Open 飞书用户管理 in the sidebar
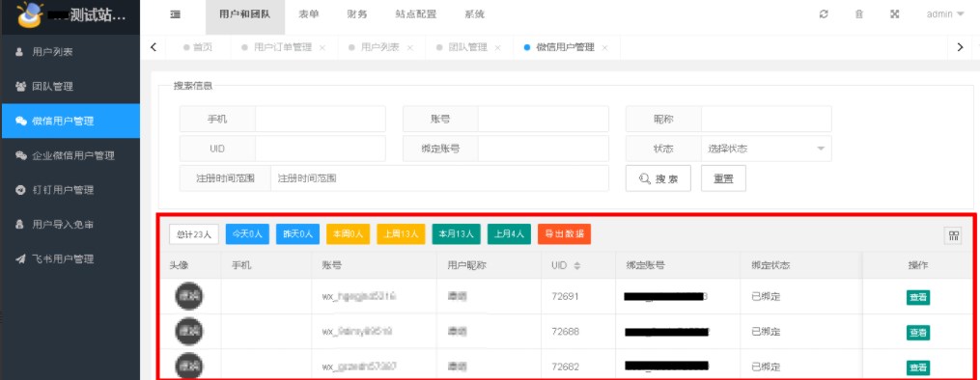The image size is (980, 380). click(x=70, y=258)
